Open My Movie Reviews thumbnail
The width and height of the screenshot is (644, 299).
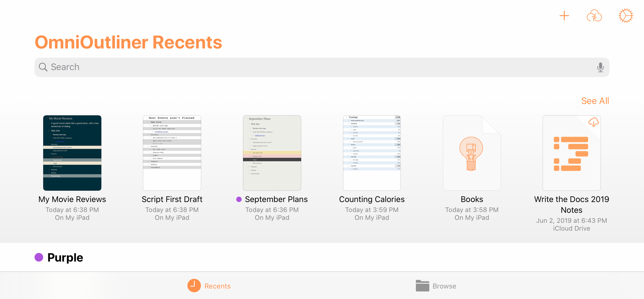coord(72,153)
